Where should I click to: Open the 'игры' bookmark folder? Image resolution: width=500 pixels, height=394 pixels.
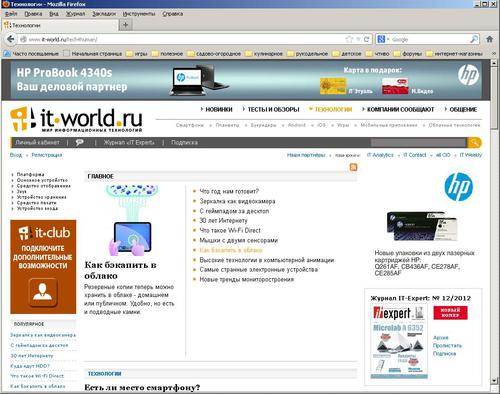coord(137,53)
